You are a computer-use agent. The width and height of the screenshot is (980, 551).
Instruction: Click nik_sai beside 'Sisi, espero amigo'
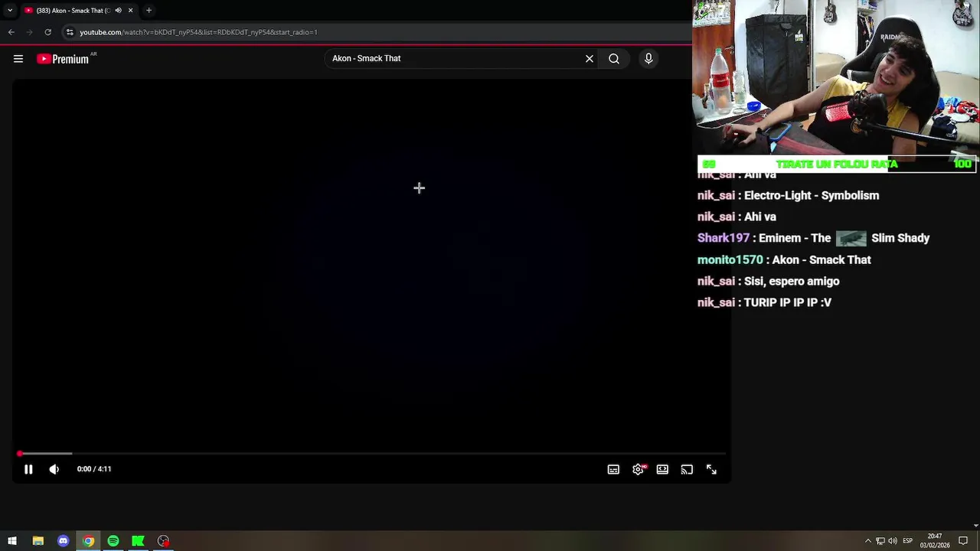click(x=716, y=282)
